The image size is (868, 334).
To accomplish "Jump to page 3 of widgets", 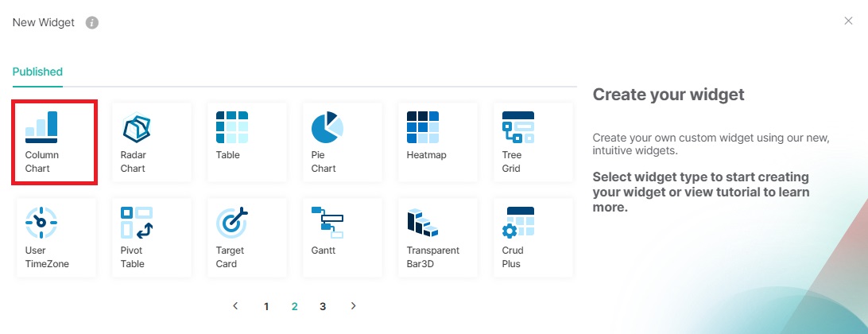I will coord(323,306).
